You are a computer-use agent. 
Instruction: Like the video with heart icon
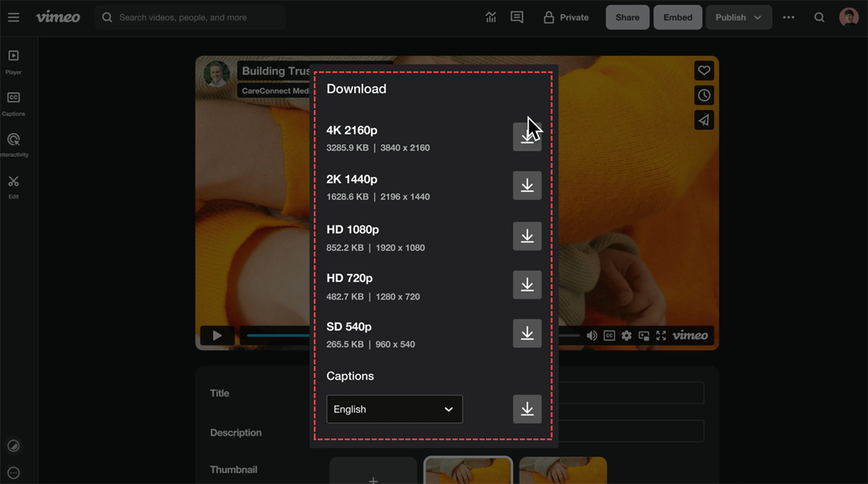point(704,70)
